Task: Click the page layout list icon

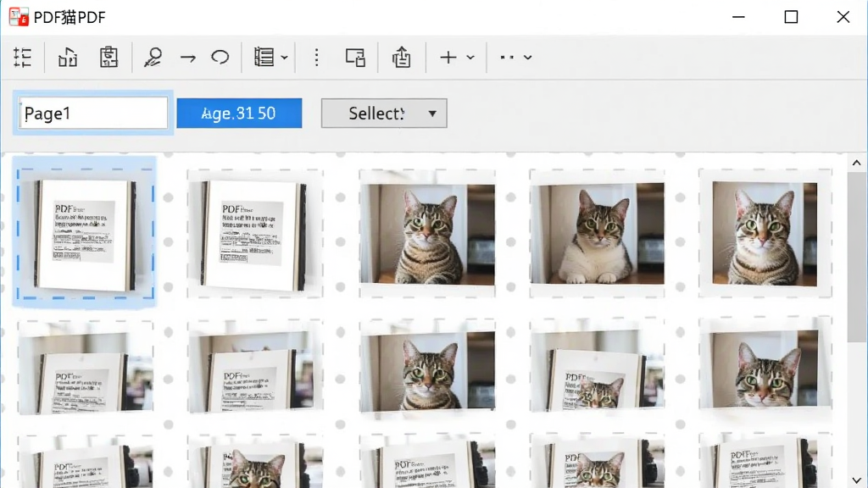Action: [264, 57]
